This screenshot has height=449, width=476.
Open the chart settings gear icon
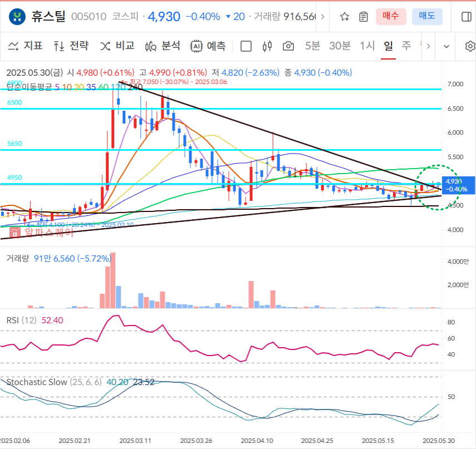click(x=470, y=46)
